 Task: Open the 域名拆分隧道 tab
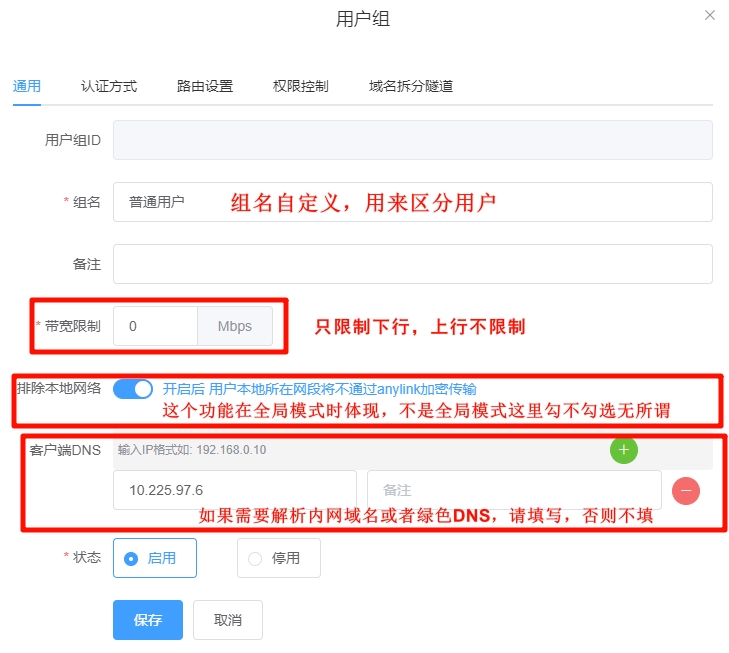pos(411,86)
